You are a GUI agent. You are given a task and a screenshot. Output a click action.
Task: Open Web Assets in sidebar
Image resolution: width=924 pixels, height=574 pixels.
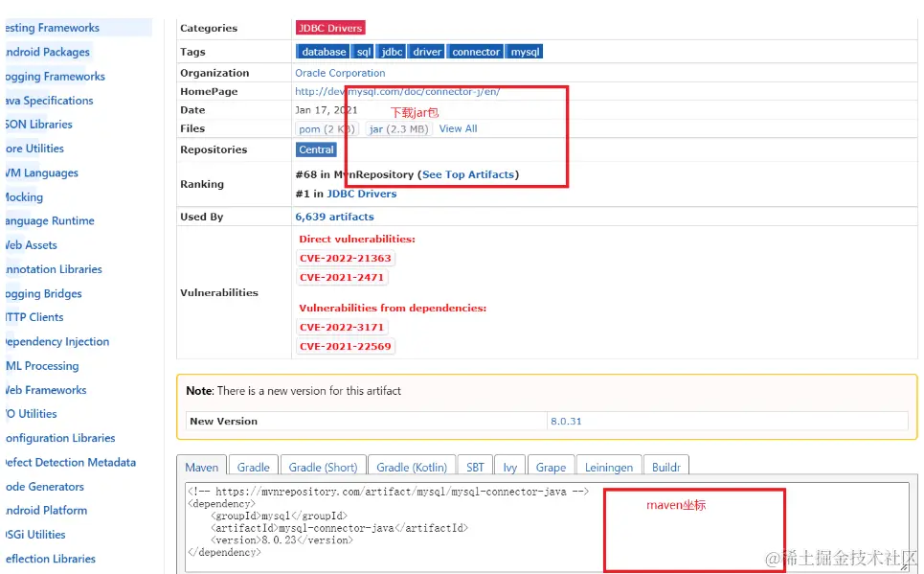coord(31,244)
